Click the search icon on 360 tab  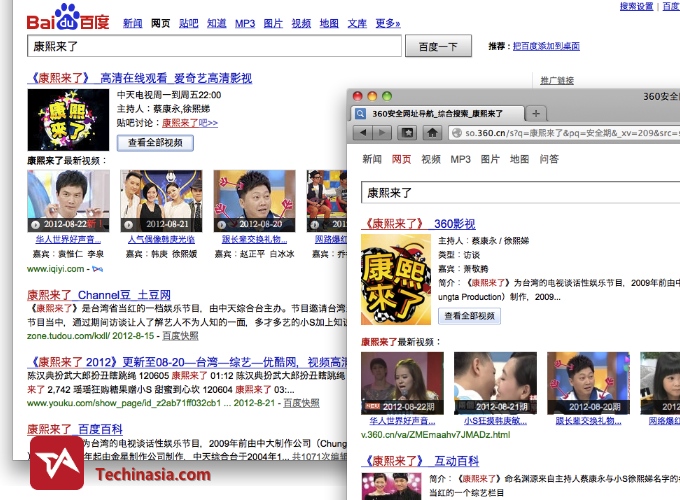pos(360,114)
